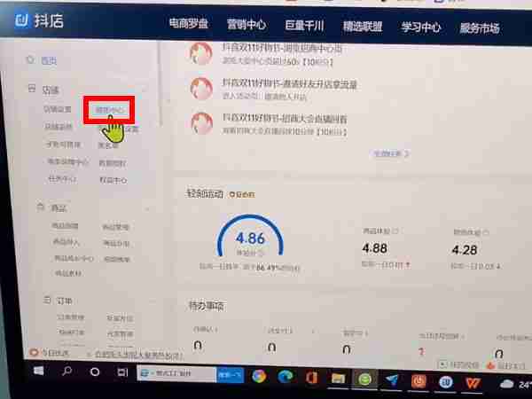Click the home icon beside 首页

(x=30, y=59)
